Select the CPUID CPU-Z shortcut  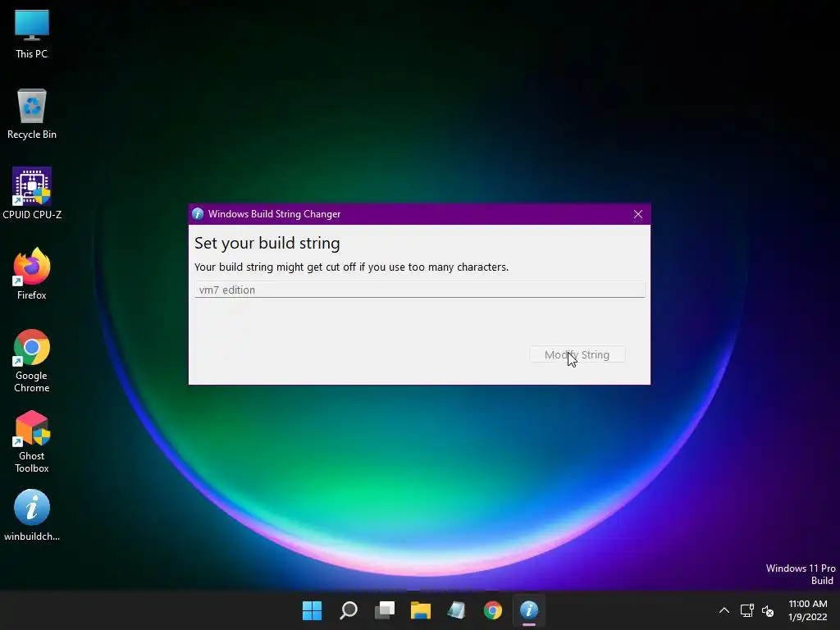point(32,194)
